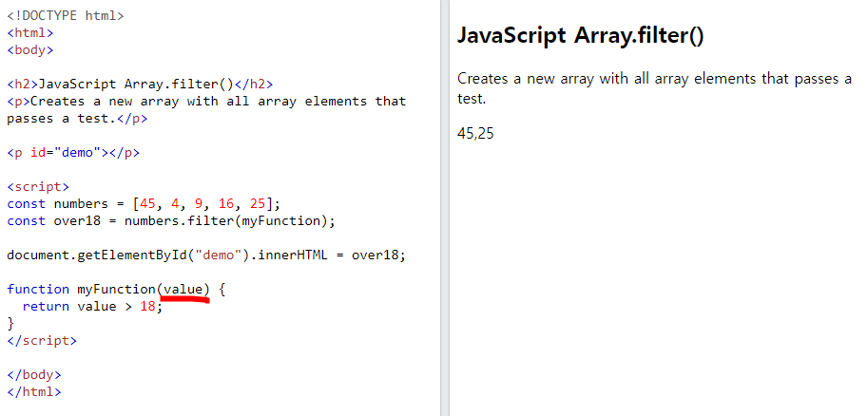Click the <!DOCTYPE html> line
Screen dimensions: 868x416
[66, 15]
